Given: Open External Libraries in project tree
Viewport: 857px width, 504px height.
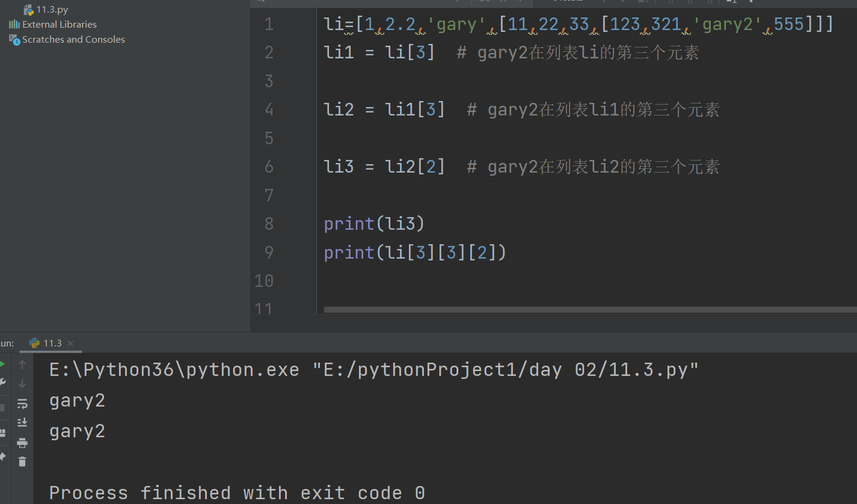Looking at the screenshot, I should [x=59, y=25].
